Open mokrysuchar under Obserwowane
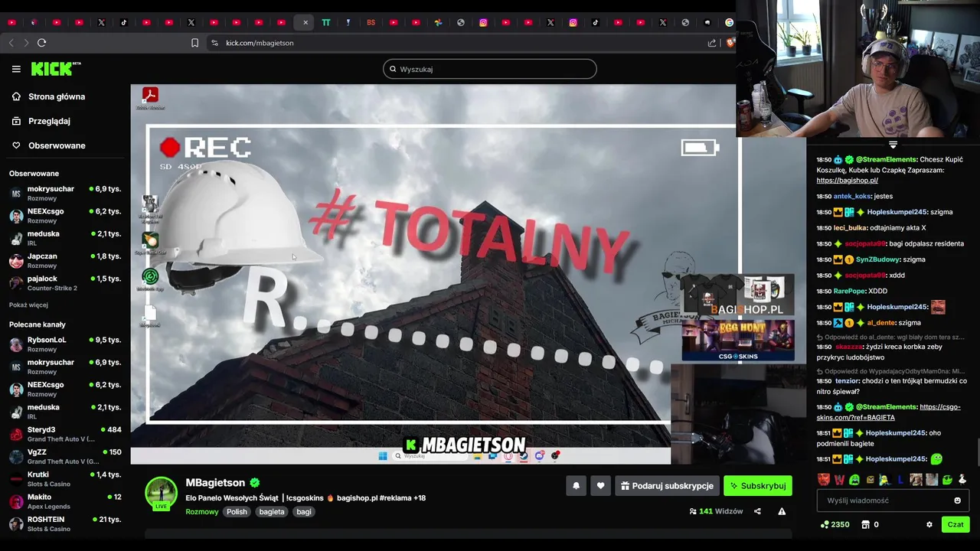The width and height of the screenshot is (980, 551). (65, 193)
